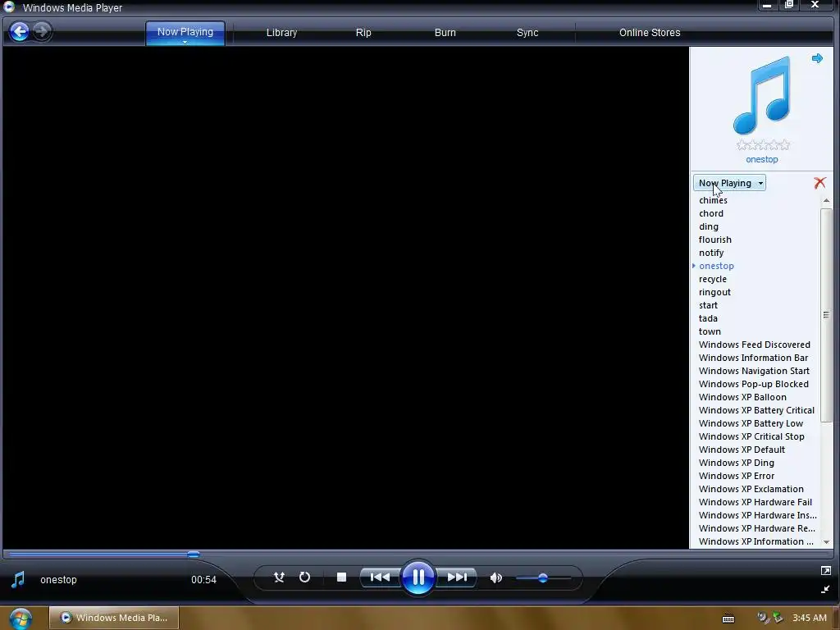Click the forward navigation arrow
Screen dimensions: 840x630
click(x=41, y=31)
